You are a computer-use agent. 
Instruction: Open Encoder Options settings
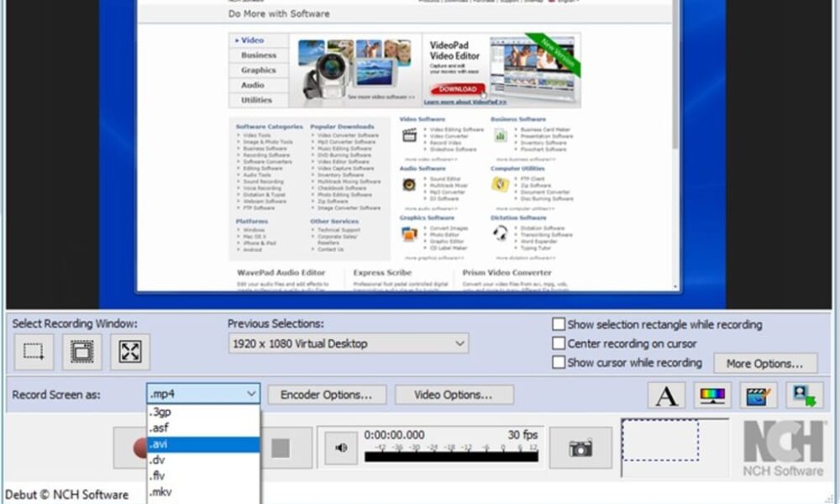click(x=326, y=394)
